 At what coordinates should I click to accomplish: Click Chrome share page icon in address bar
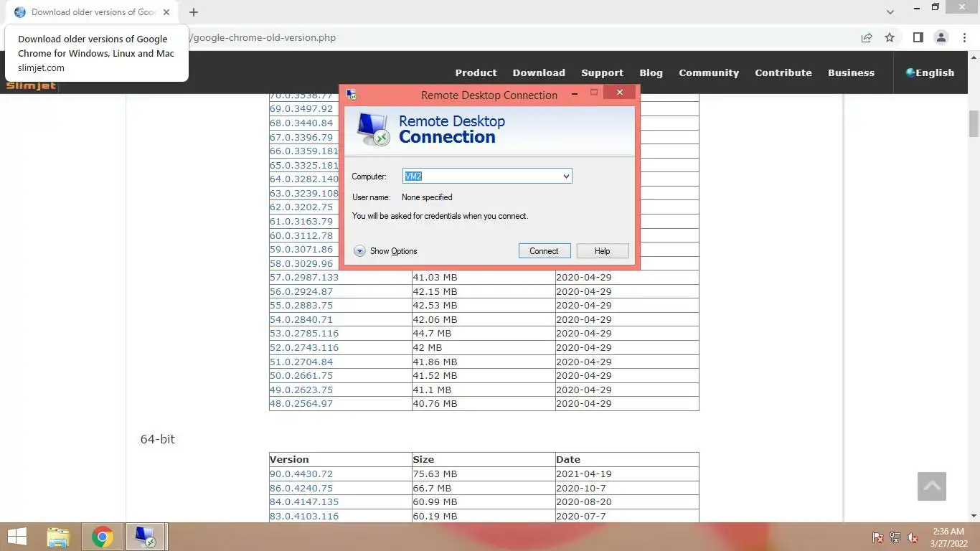pos(867,37)
